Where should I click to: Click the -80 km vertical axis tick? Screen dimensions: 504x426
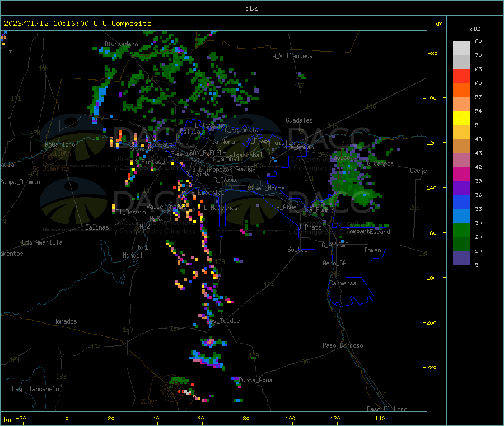433,53
